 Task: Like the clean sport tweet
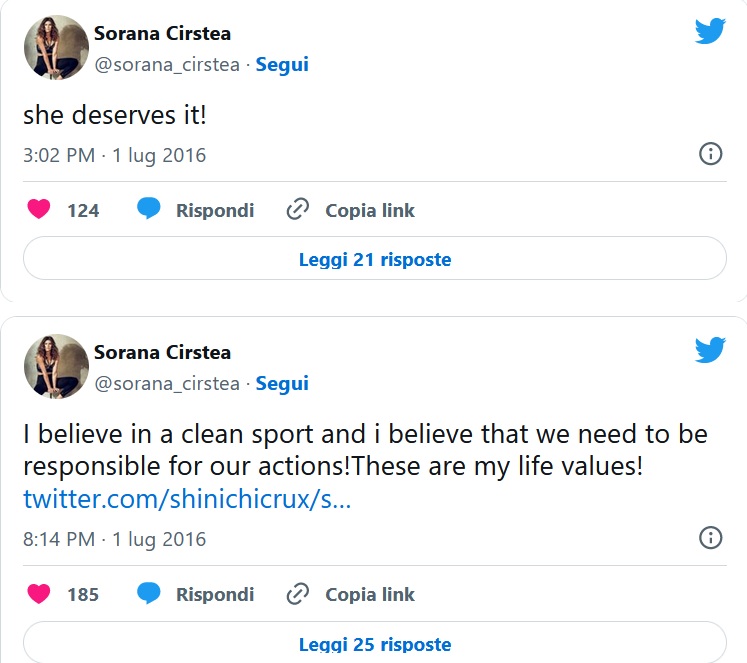39,594
